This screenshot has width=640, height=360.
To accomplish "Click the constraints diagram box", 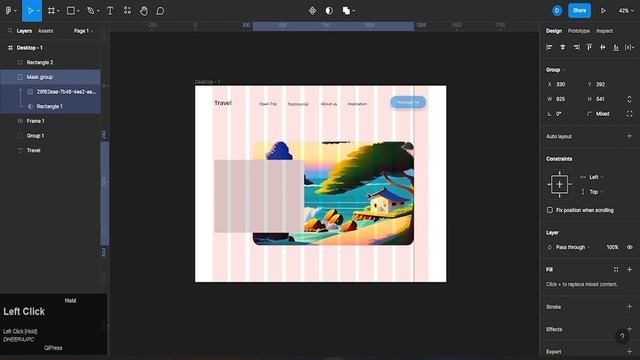I will 559,184.
